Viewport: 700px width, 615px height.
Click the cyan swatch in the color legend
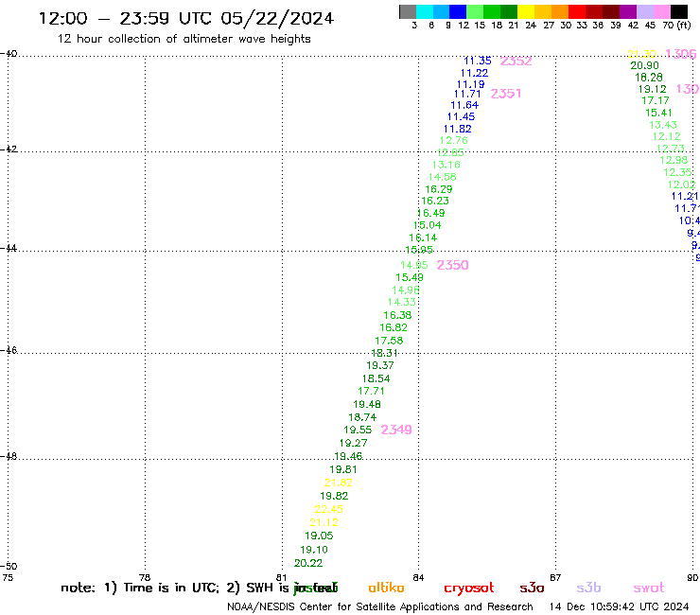425,11
